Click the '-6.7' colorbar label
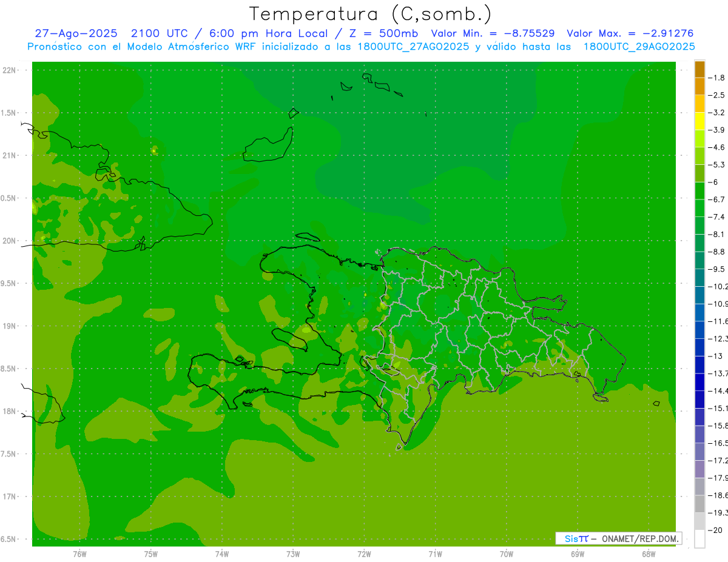 tap(718, 199)
